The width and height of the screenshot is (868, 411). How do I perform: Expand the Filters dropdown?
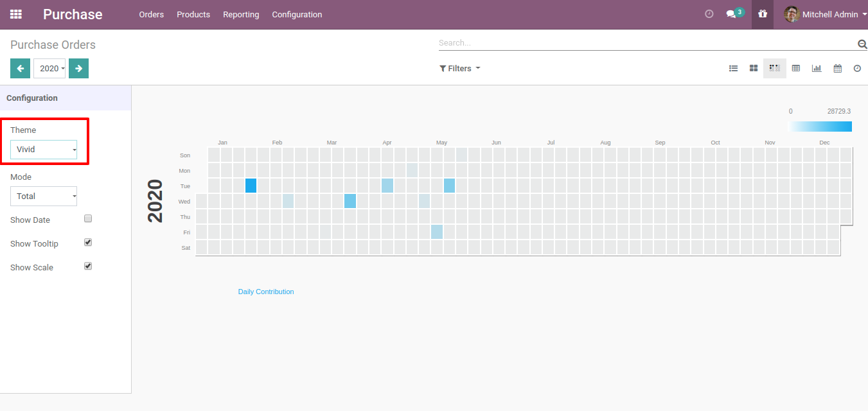click(x=459, y=68)
